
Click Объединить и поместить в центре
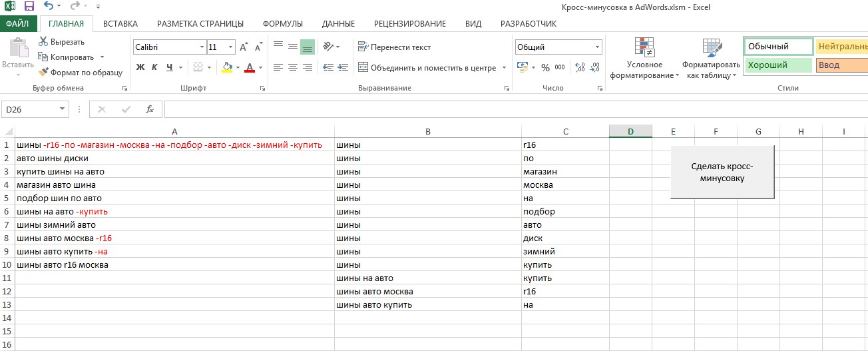pos(427,67)
